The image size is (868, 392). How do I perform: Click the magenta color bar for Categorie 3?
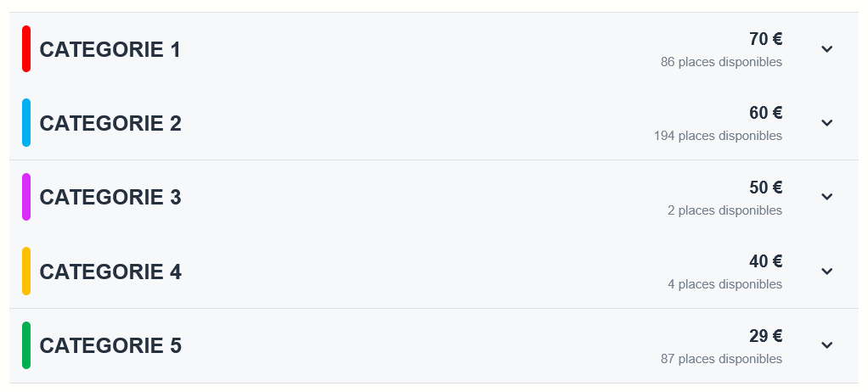pos(26,197)
